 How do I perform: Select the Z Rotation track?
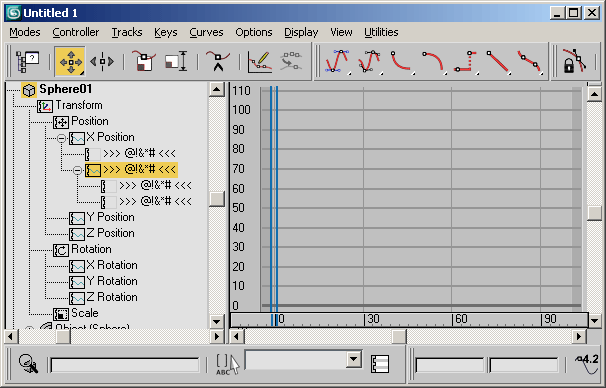coord(112,297)
